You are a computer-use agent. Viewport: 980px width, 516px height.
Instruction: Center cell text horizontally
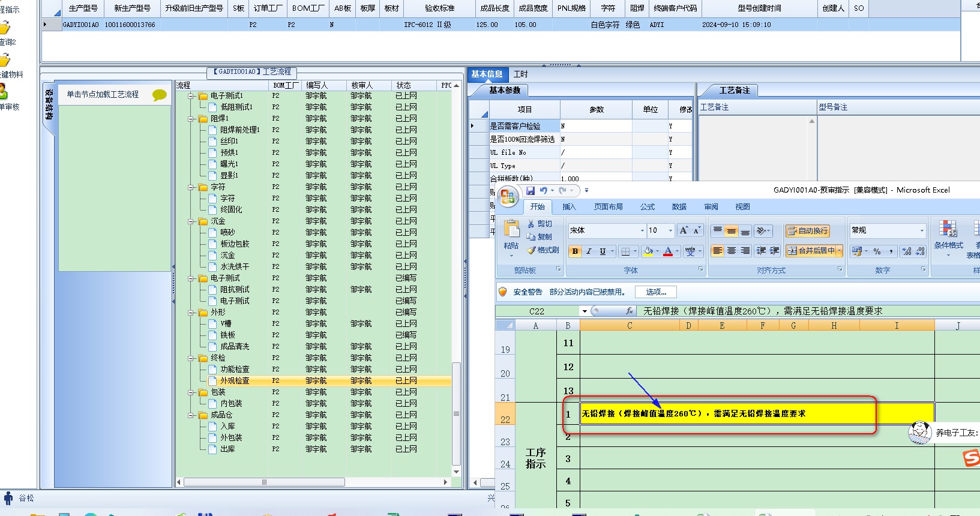click(731, 251)
